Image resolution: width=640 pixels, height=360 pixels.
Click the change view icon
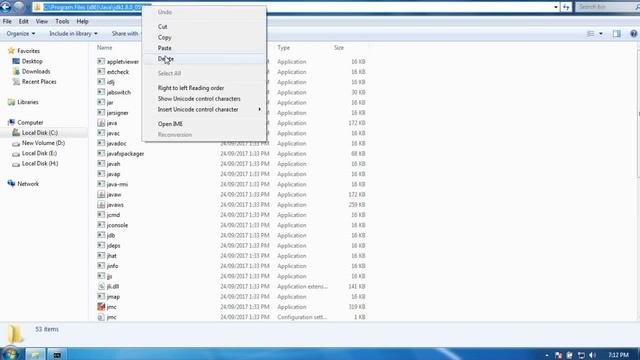click(x=591, y=33)
